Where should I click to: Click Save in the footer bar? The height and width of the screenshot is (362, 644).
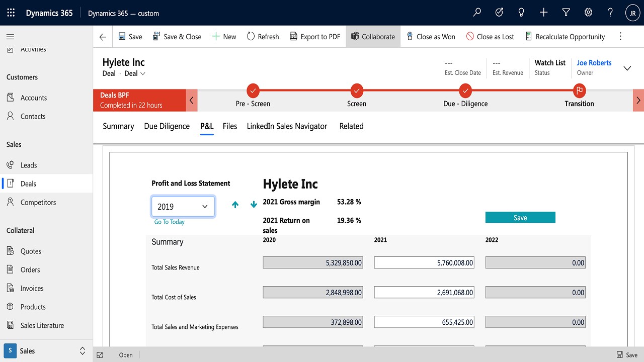pos(627,355)
